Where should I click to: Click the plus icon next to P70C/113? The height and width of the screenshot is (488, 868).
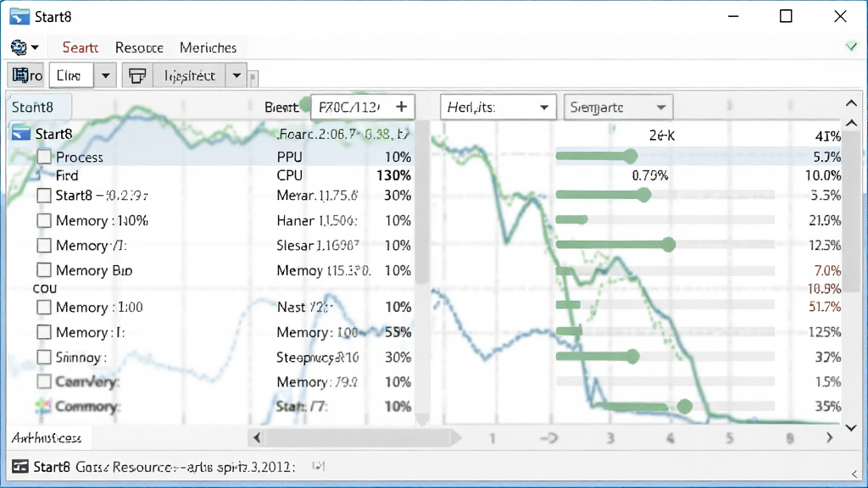(401, 107)
